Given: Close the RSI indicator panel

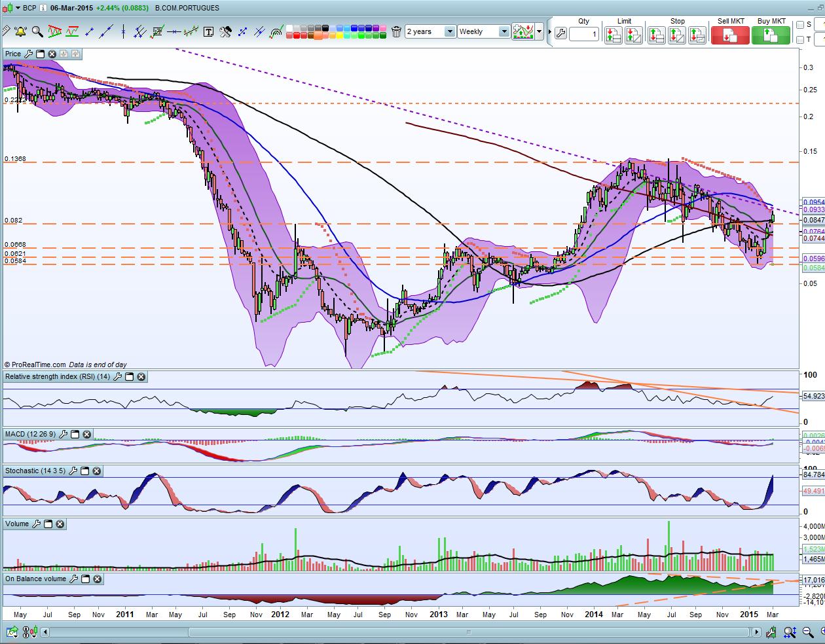Looking at the screenshot, I should [x=141, y=377].
